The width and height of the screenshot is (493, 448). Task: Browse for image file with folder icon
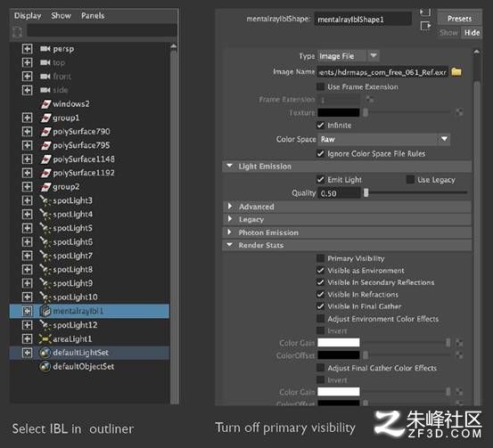pos(456,72)
